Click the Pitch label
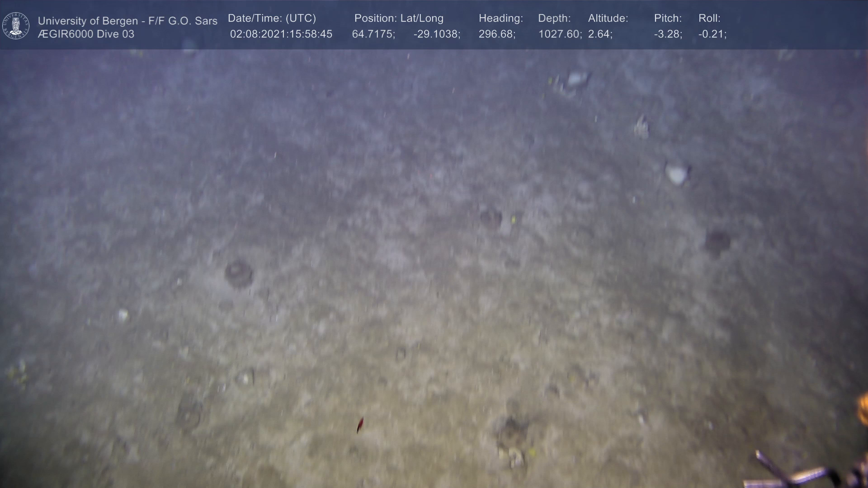This screenshot has width=868, height=488. (667, 19)
